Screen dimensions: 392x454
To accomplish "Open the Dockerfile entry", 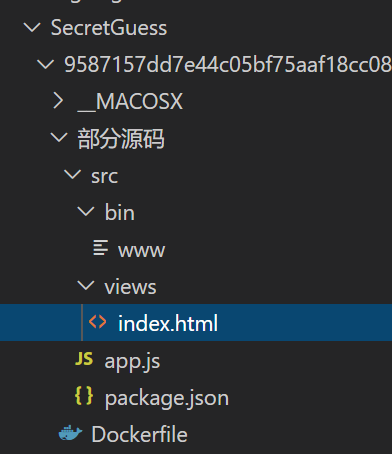I will click(139, 435).
